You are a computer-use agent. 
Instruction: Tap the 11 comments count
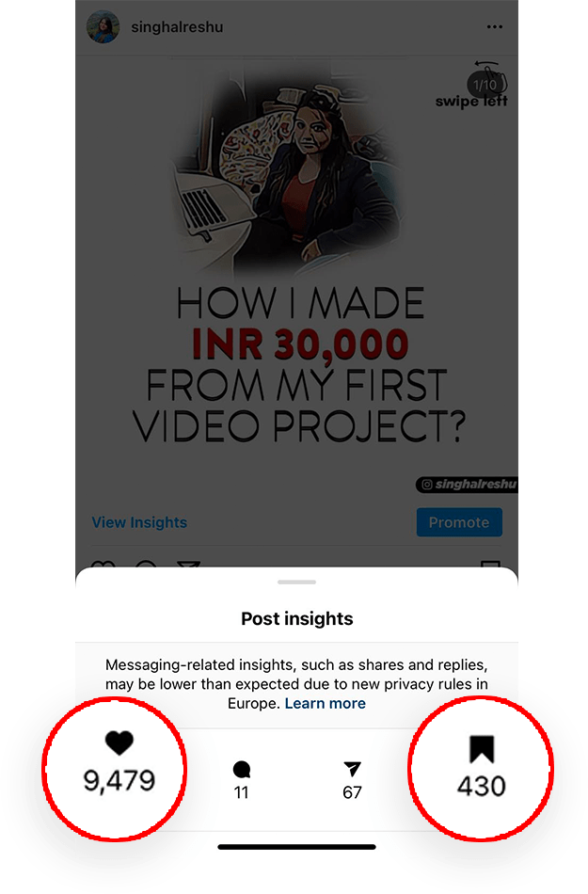click(x=242, y=792)
